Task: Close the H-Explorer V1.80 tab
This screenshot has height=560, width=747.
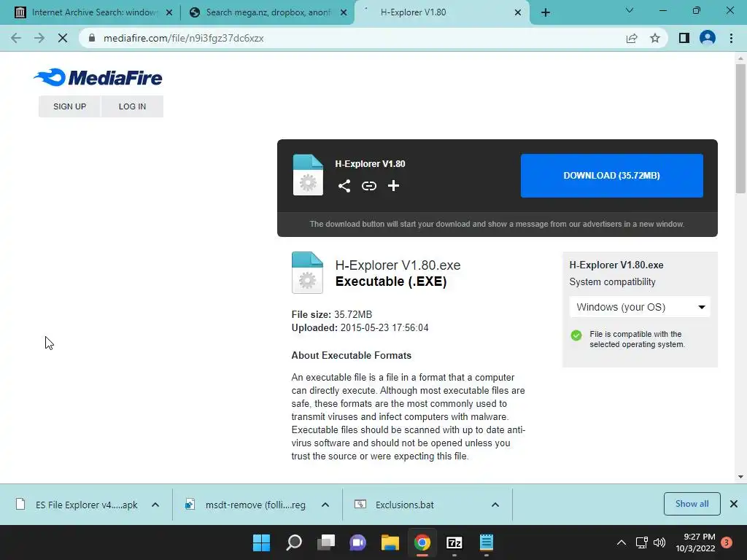Action: tap(518, 12)
